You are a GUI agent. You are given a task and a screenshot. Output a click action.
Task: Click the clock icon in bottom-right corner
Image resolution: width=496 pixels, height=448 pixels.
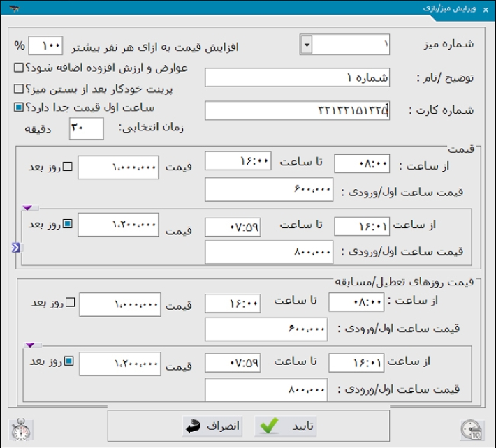click(472, 428)
